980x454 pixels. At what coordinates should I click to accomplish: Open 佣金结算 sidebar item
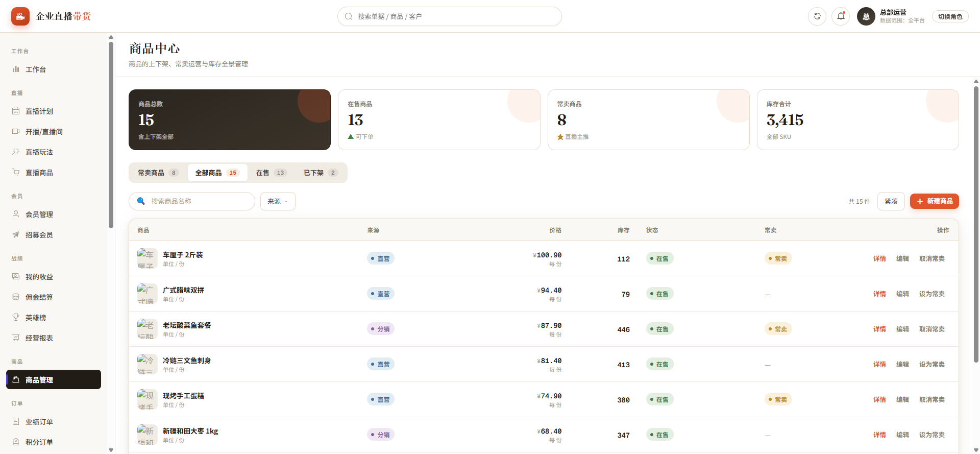tap(54, 297)
